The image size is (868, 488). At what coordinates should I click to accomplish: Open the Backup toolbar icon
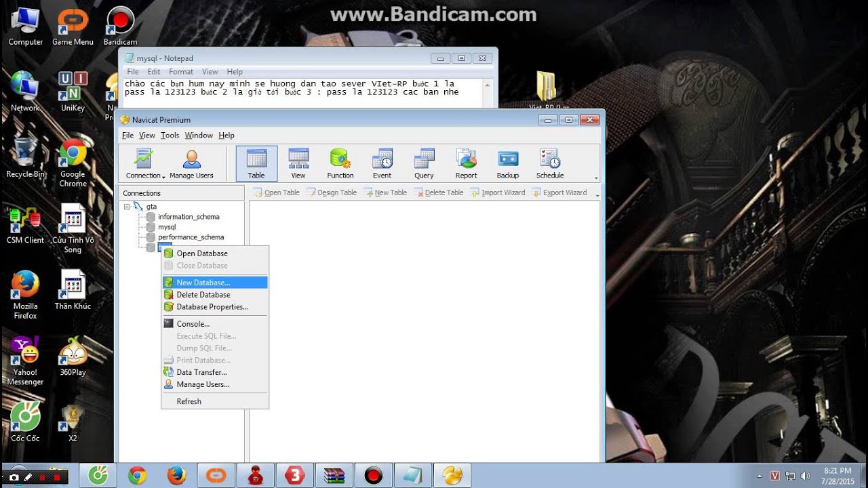tap(508, 163)
